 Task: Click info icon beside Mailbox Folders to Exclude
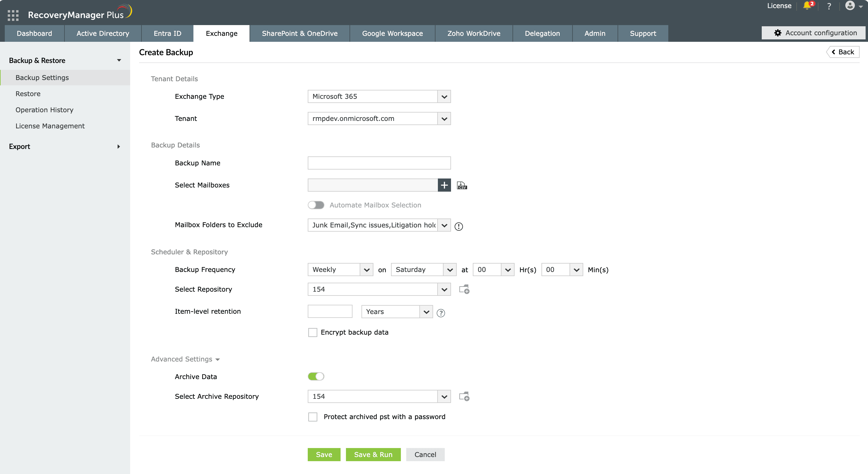[x=458, y=226]
